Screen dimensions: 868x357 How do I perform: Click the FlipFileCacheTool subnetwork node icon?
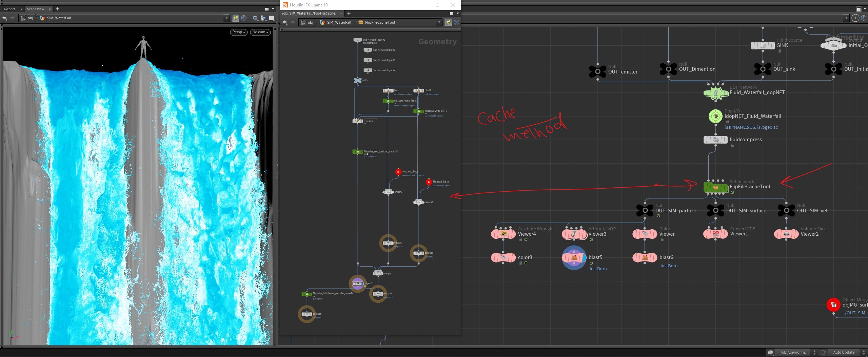coord(715,187)
